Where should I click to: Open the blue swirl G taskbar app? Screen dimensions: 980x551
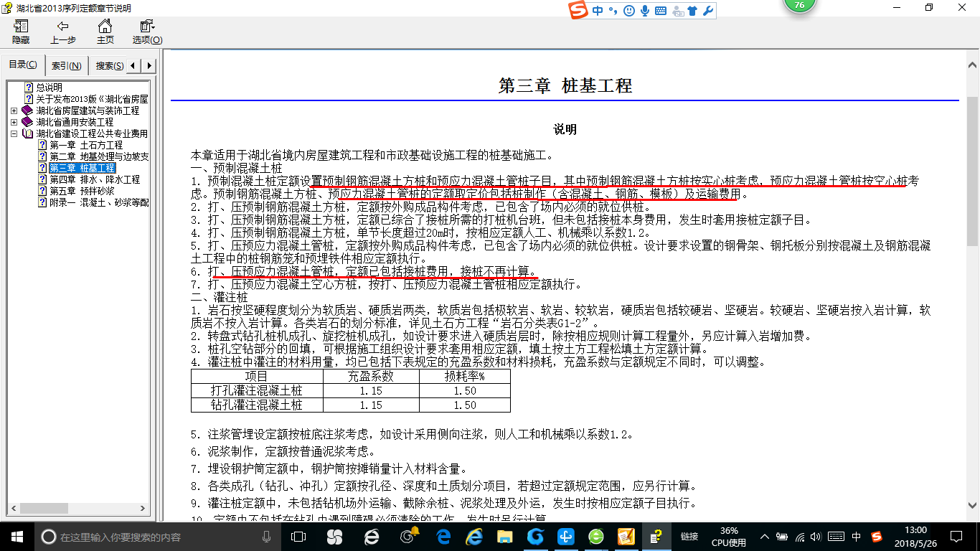(x=535, y=537)
